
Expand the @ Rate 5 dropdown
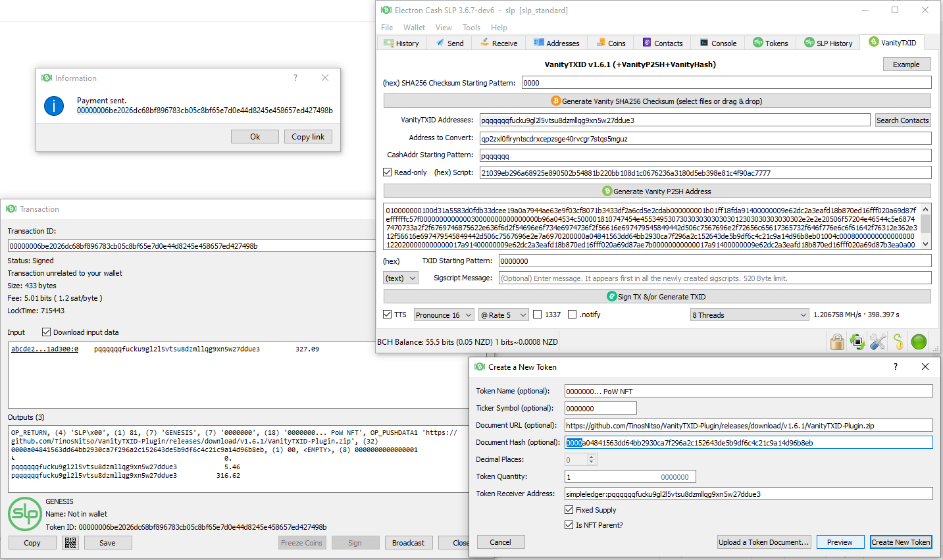coord(503,315)
